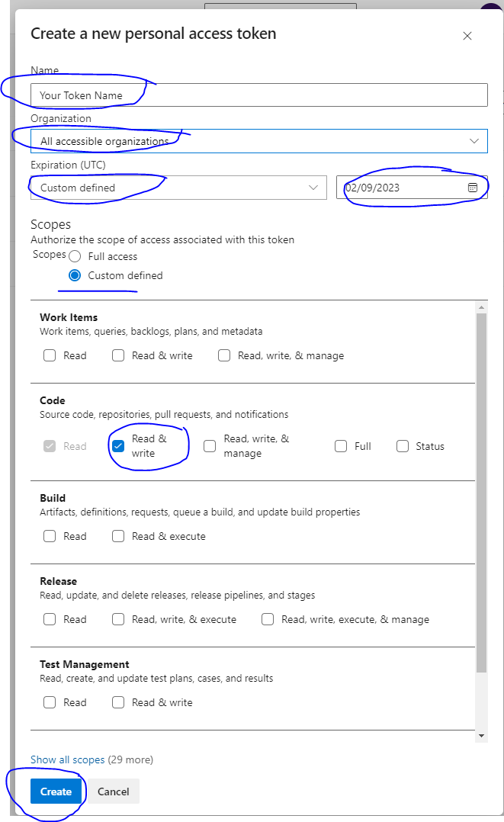Click the Cancel button
Screen dimensions: 504x822
[113, 791]
